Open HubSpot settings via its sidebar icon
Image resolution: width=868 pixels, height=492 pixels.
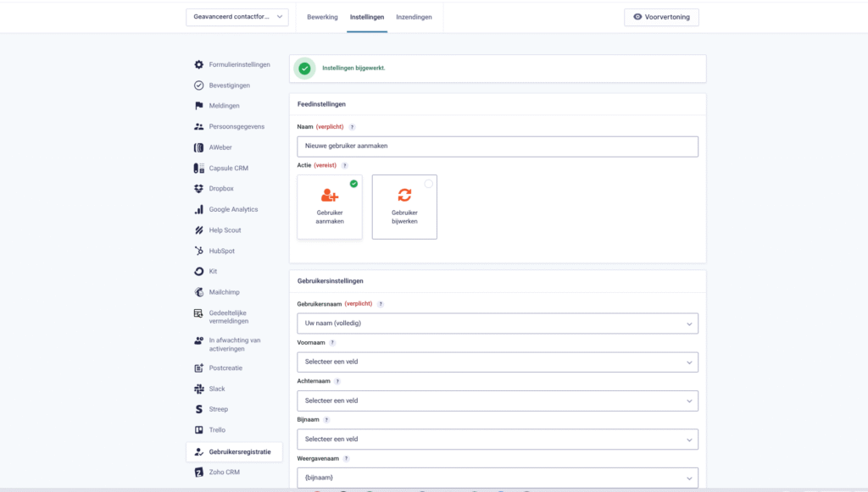click(x=198, y=250)
